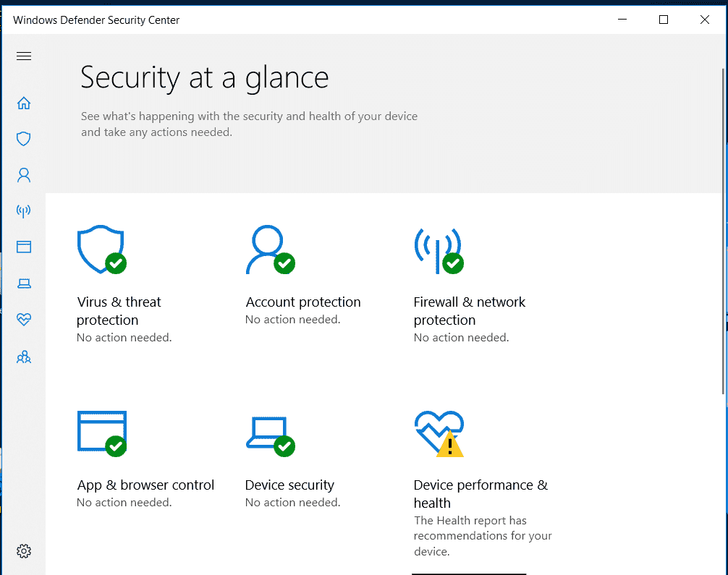Minimize the Windows Defender Security Center window
This screenshot has width=728, height=575.
click(622, 20)
